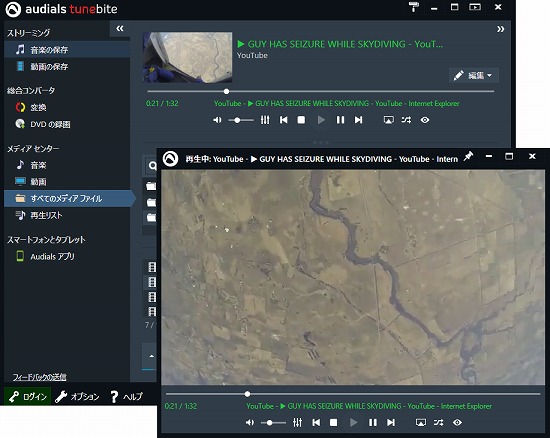Click the video-window mode icon in main title bar

pyautogui.click(x=475, y=7)
